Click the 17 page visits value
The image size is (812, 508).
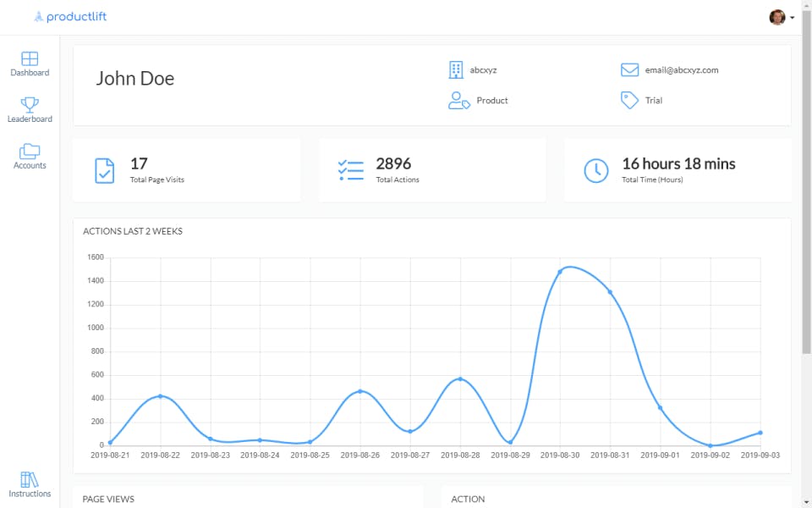(139, 163)
